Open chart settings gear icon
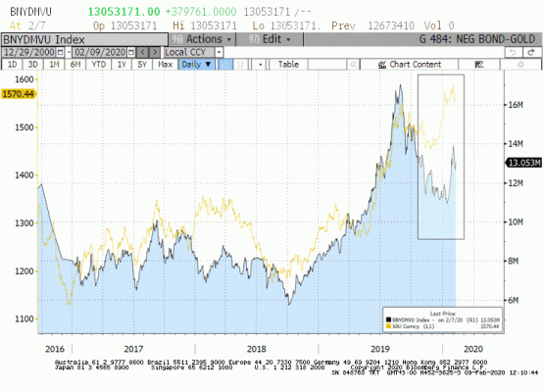The image size is (544, 392). coord(520,65)
